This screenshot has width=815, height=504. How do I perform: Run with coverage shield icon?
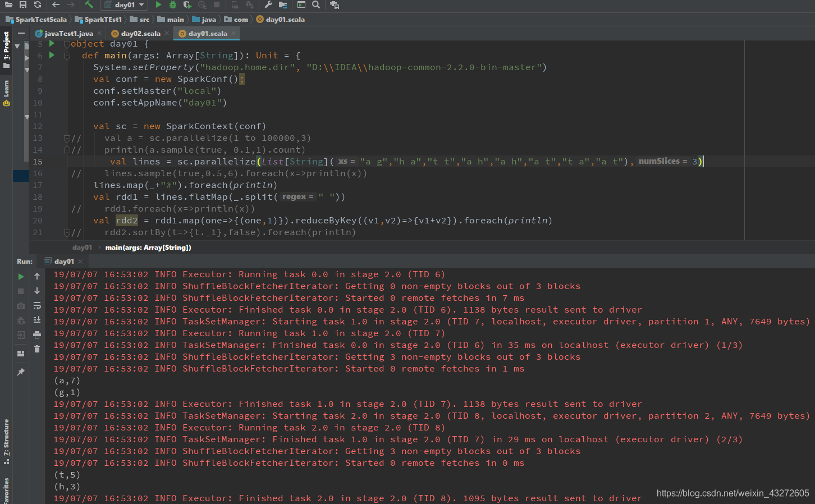187,4
